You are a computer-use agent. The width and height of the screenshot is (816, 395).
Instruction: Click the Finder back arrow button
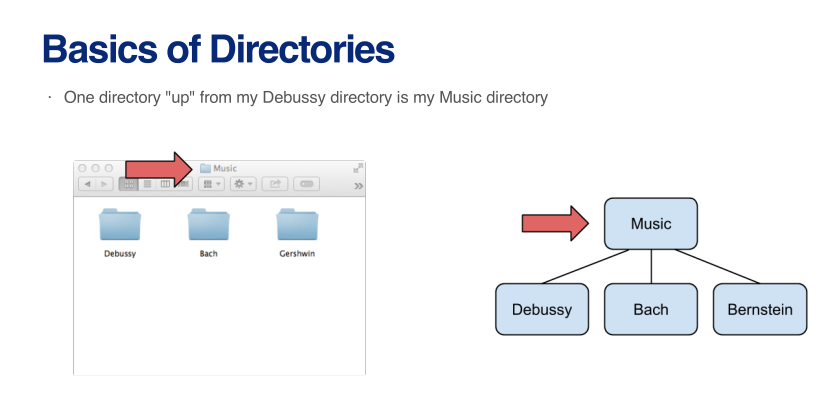point(87,184)
